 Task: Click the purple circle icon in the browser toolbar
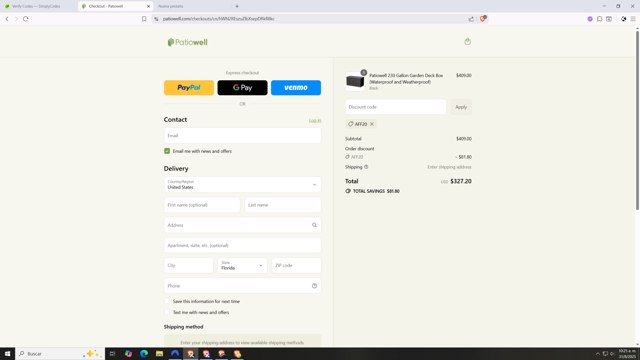pyautogui.click(x=590, y=19)
